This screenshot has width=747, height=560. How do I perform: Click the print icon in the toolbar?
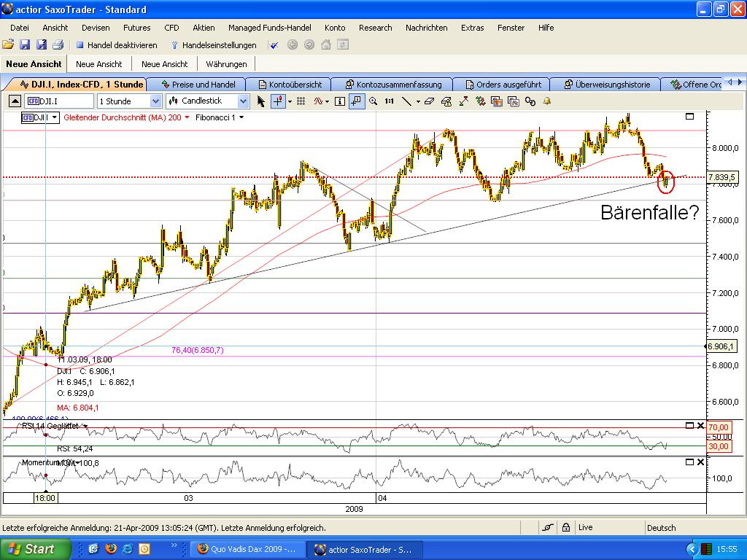pyautogui.click(x=58, y=44)
